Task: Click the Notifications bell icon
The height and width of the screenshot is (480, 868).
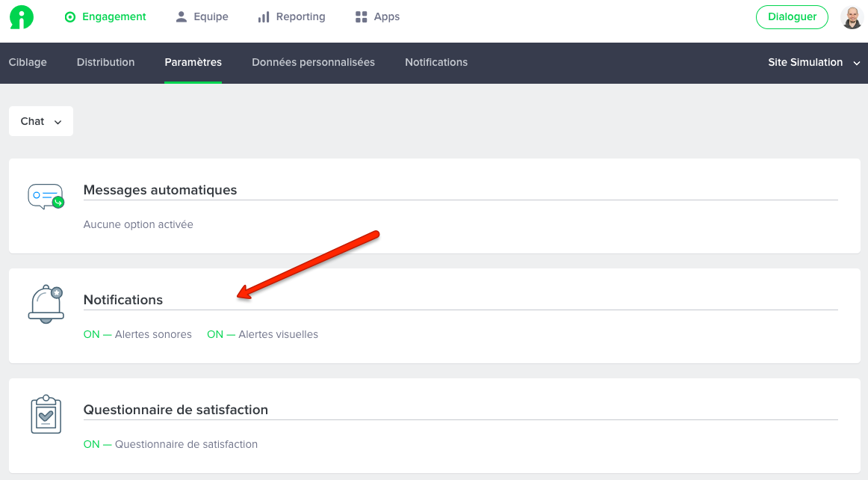Action: click(x=46, y=304)
